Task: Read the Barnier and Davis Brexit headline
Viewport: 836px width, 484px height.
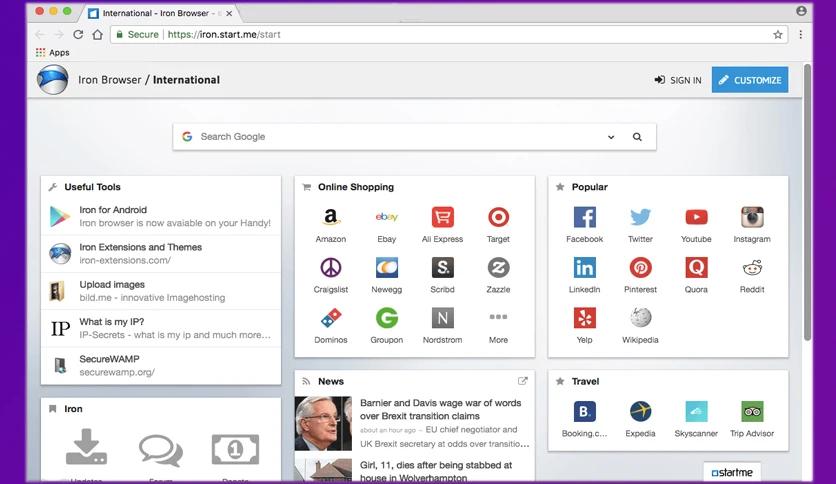Action: coord(440,409)
